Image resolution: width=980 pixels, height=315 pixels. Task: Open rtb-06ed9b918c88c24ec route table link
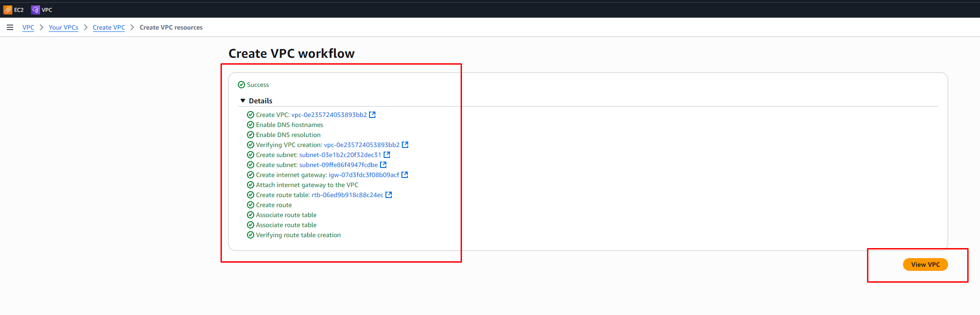click(348, 195)
